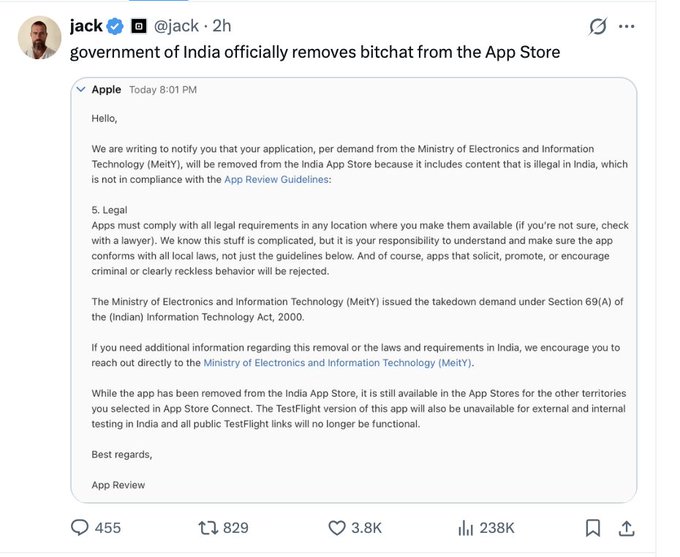Image resolution: width=680 pixels, height=557 pixels.
Task: View post analytics bar chart icon
Action: coord(465,528)
